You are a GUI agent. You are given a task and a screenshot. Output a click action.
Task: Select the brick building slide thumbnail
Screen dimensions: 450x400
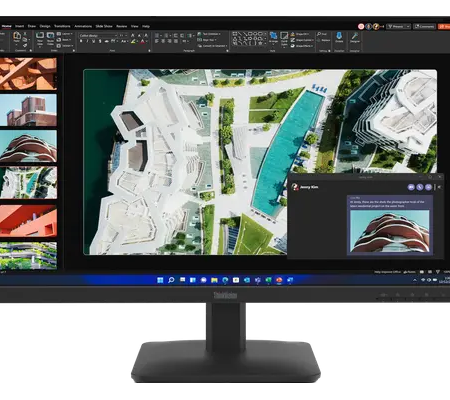(28, 110)
